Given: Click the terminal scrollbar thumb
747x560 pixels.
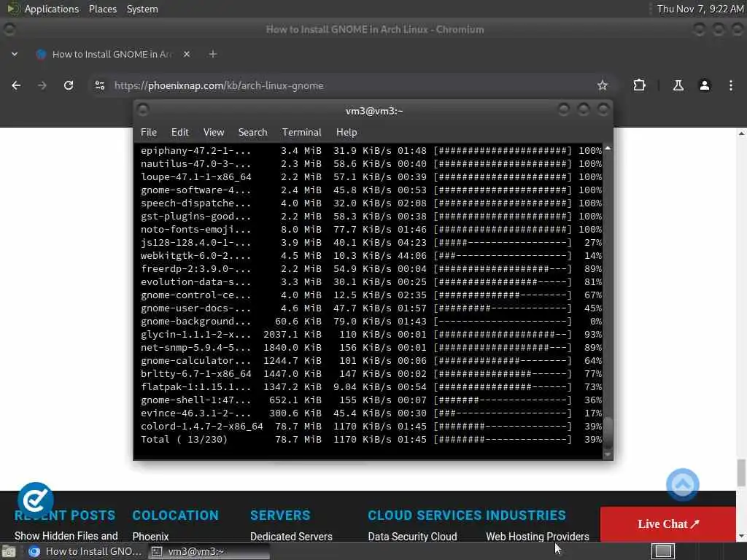Looking at the screenshot, I should 608,432.
